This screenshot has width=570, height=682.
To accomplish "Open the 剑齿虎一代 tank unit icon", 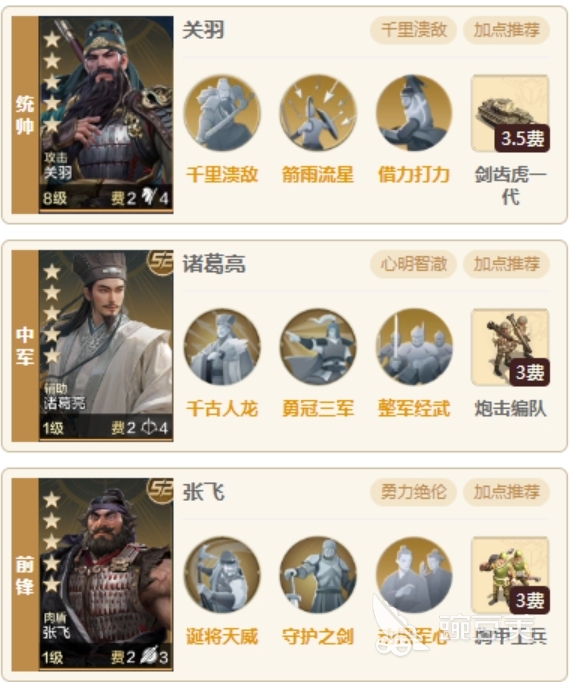I will coord(510,113).
